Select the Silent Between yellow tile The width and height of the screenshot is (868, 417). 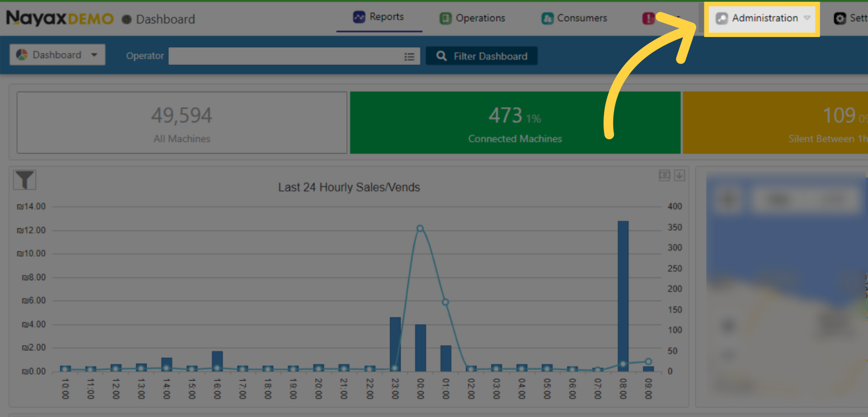pos(775,122)
